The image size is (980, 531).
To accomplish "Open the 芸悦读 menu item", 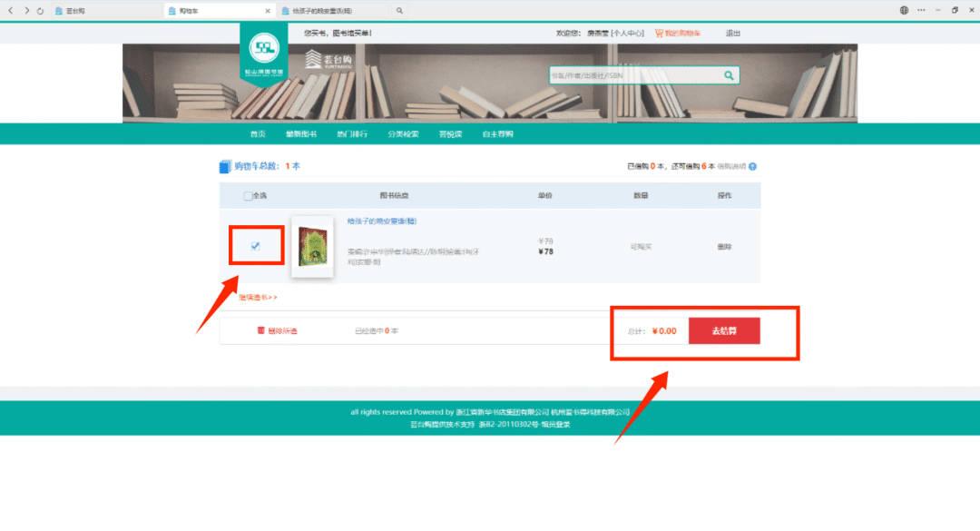I will [x=450, y=133].
